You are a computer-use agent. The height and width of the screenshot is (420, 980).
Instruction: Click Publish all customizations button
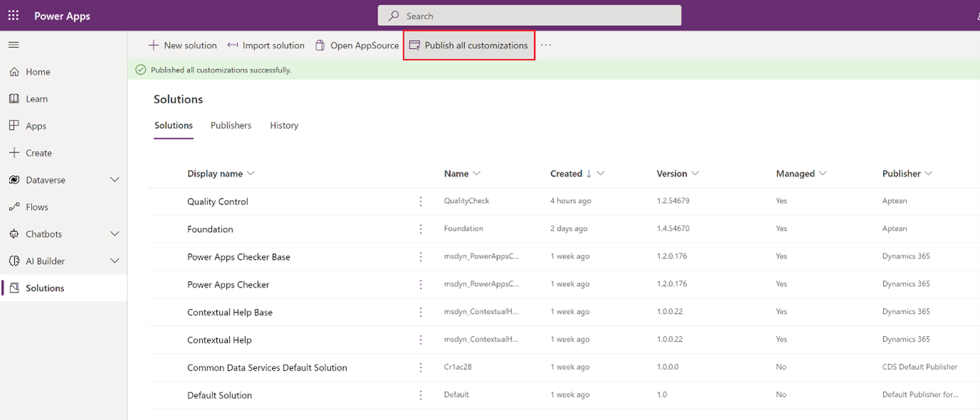tap(469, 46)
